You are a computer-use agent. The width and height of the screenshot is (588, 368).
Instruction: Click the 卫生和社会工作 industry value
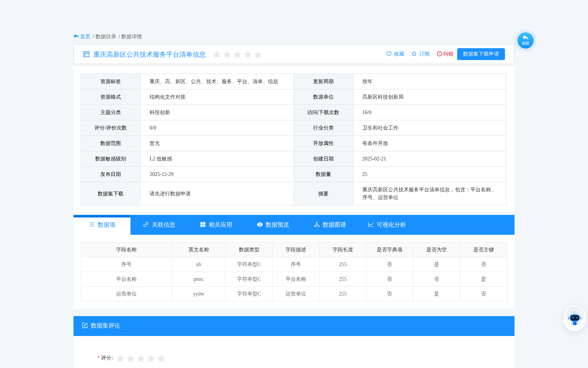tap(380, 128)
